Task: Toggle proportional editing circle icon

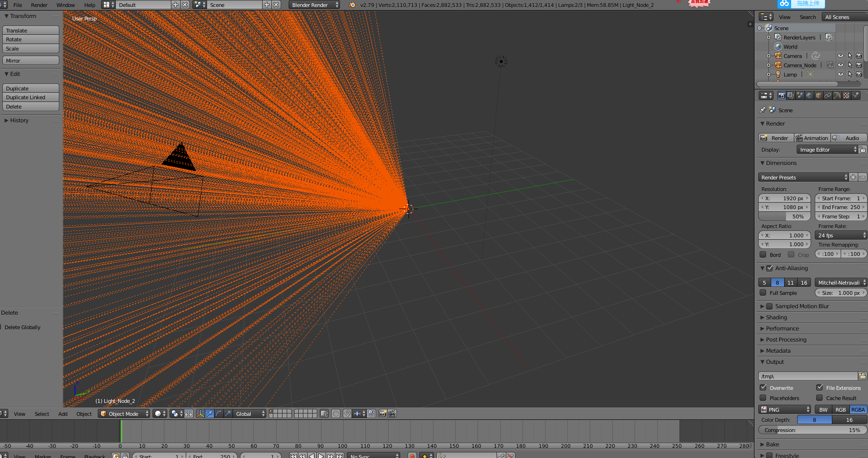Action: [x=336, y=413]
